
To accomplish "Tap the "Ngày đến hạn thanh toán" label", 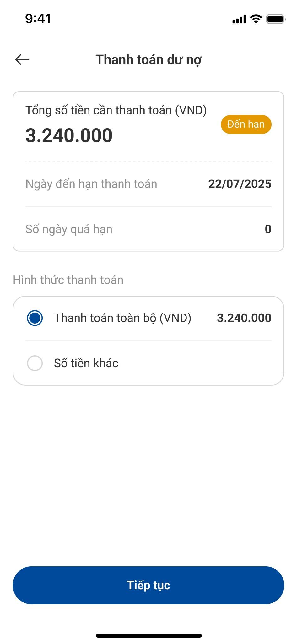I will [91, 184].
